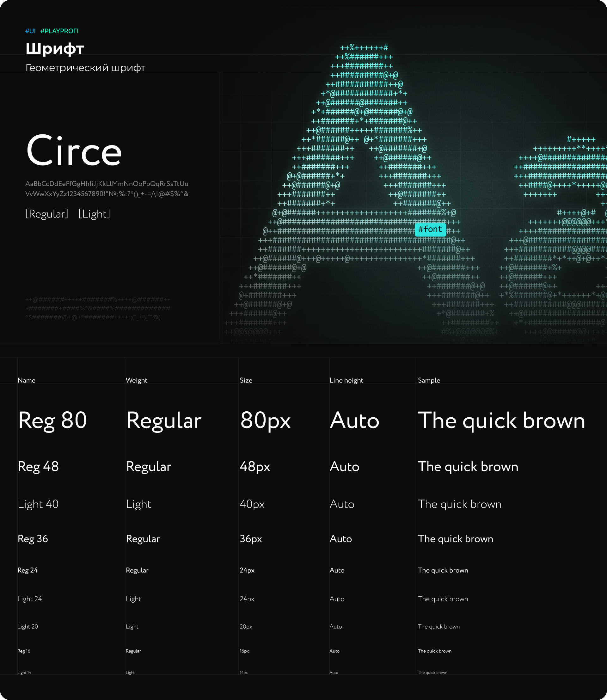
Task: Click Light weight in Light 14 row
Action: tap(130, 672)
